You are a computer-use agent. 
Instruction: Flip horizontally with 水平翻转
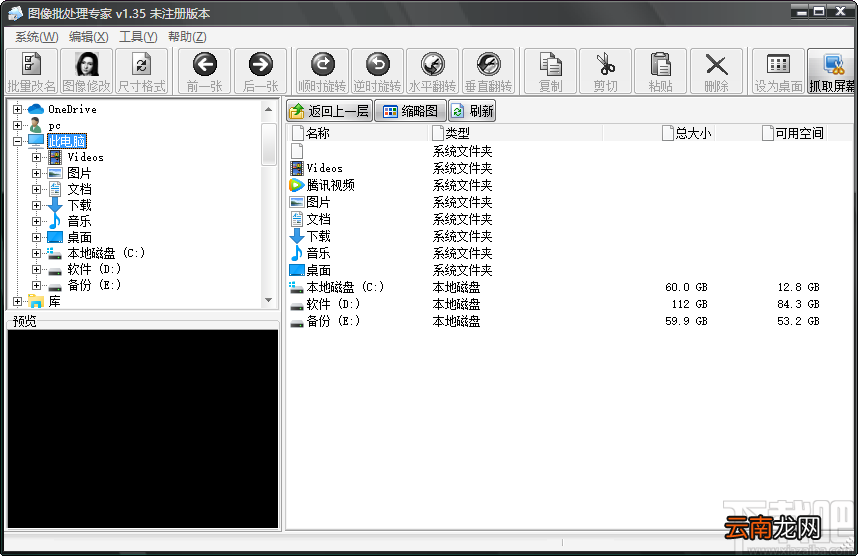coord(432,71)
